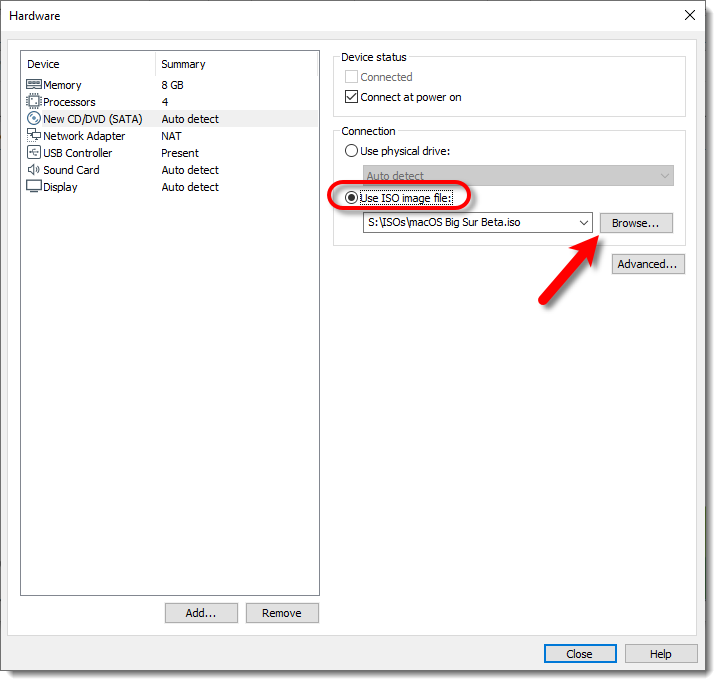
Task: Select the USB Controller icon
Action: tap(33, 153)
